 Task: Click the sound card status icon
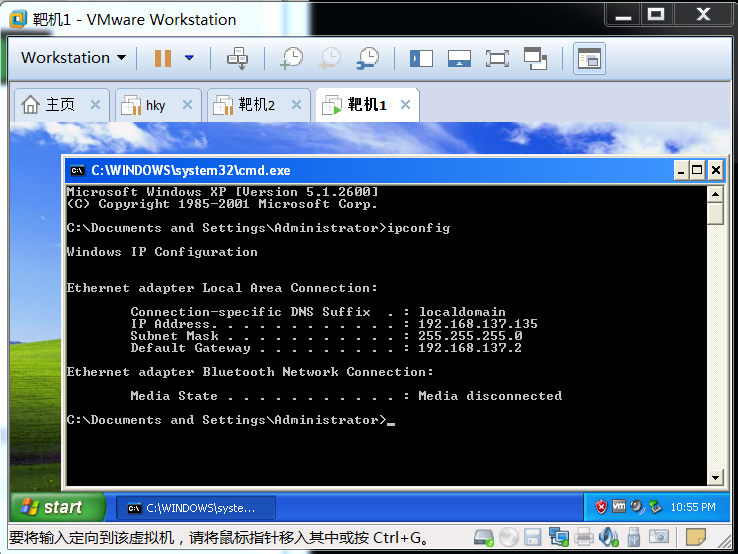[x=609, y=538]
